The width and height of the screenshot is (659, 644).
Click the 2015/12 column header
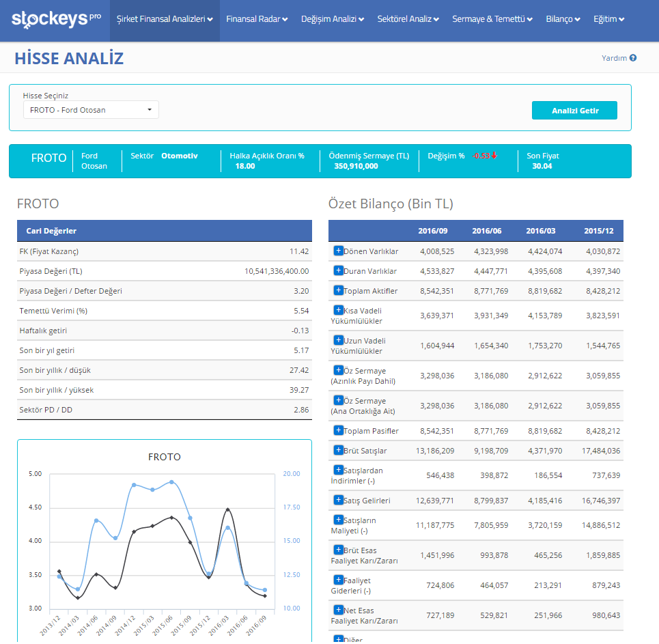tap(598, 231)
